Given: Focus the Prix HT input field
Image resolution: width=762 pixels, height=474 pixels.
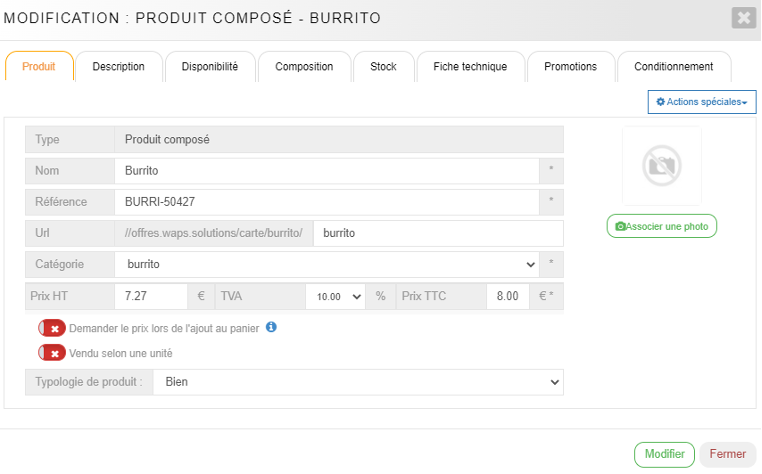Looking at the screenshot, I should coord(150,297).
